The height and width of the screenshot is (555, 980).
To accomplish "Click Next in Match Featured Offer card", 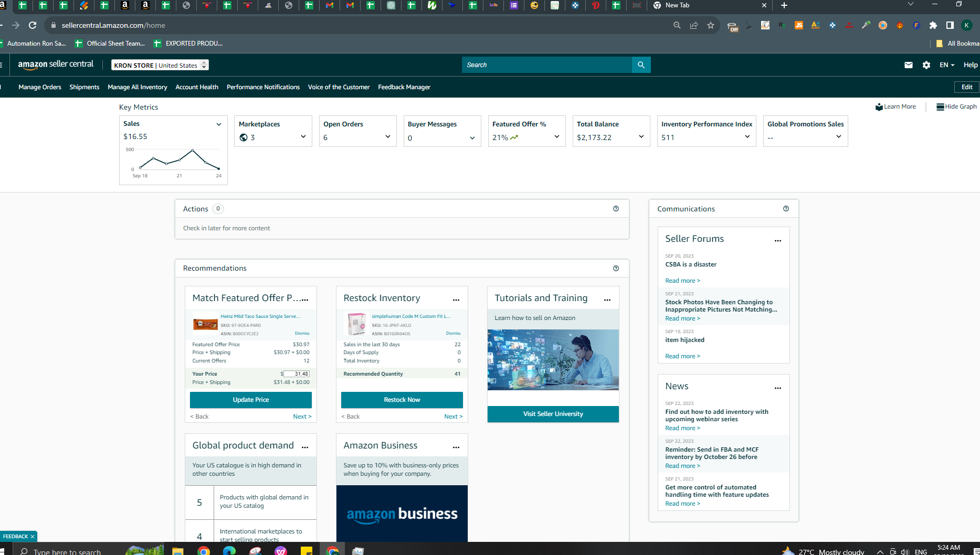I will click(302, 417).
